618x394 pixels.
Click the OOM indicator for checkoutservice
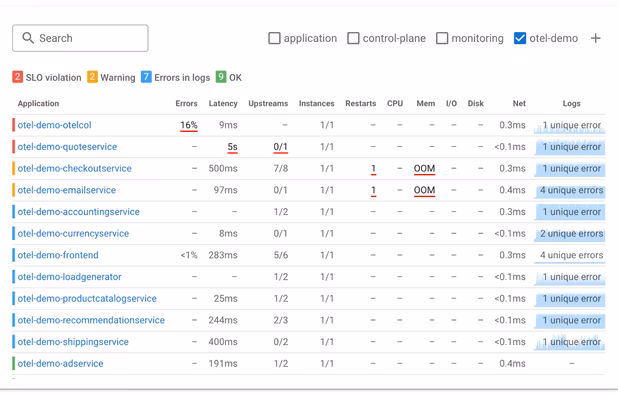(x=424, y=169)
